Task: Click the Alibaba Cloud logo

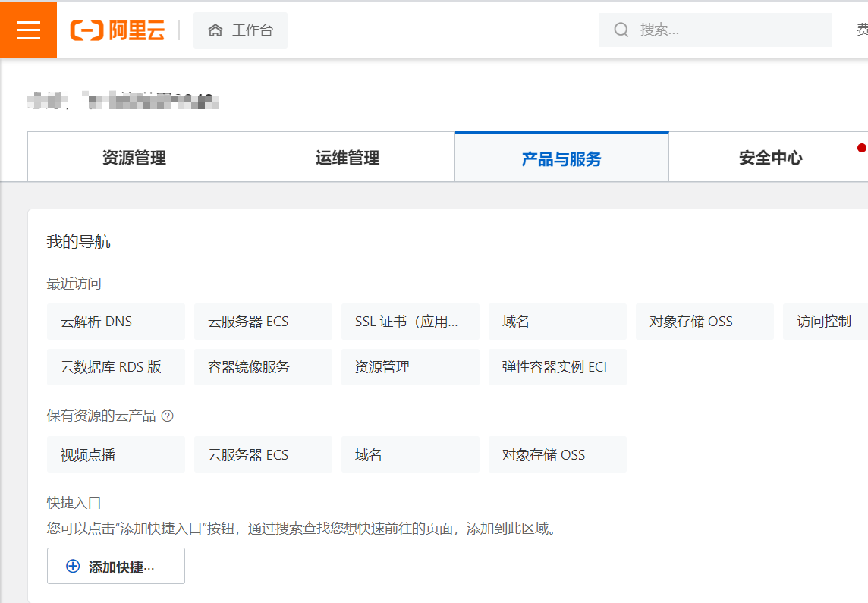Action: click(118, 30)
